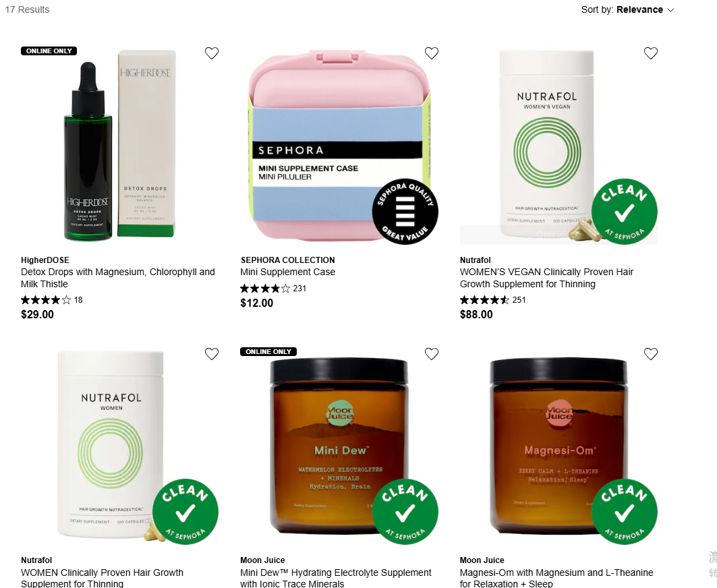Click Clean at Sephora badge on Mini Dew

pos(405,512)
